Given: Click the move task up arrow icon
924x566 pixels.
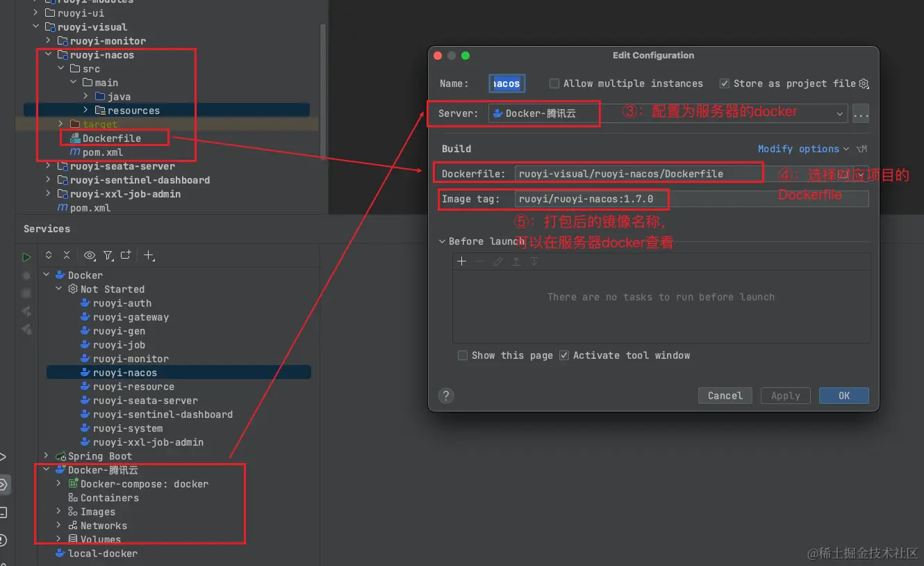Looking at the screenshot, I should pos(516,261).
